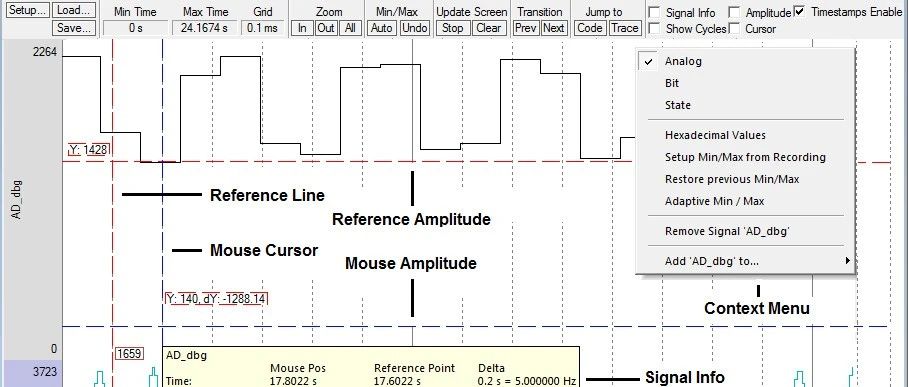The height and width of the screenshot is (387, 908).
Task: Jump to previous transition with Prev
Action: click(x=526, y=28)
